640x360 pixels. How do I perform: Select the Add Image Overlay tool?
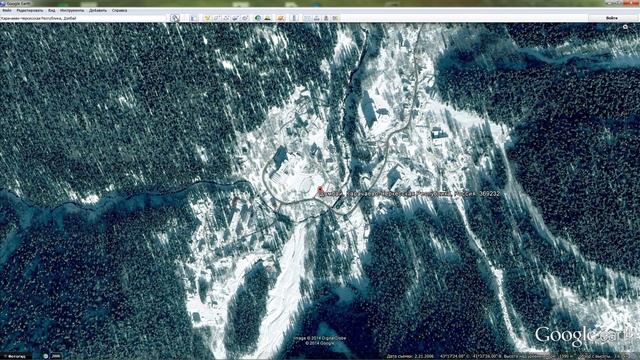(235, 18)
